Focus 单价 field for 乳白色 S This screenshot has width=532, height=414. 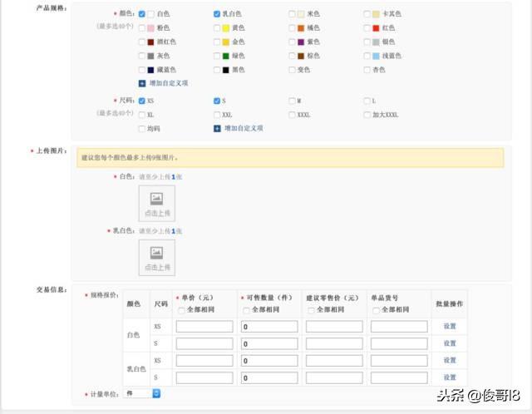(x=204, y=377)
